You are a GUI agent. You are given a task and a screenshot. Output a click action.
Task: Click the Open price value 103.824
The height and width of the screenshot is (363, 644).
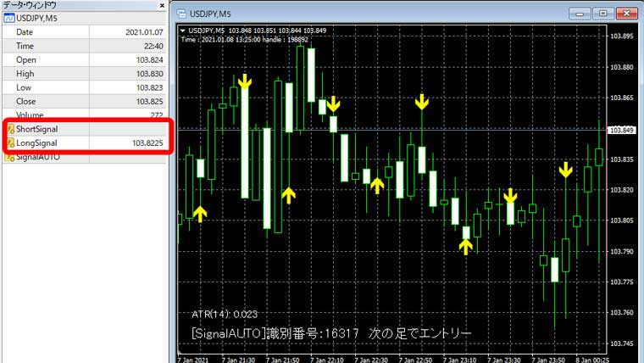click(x=150, y=60)
